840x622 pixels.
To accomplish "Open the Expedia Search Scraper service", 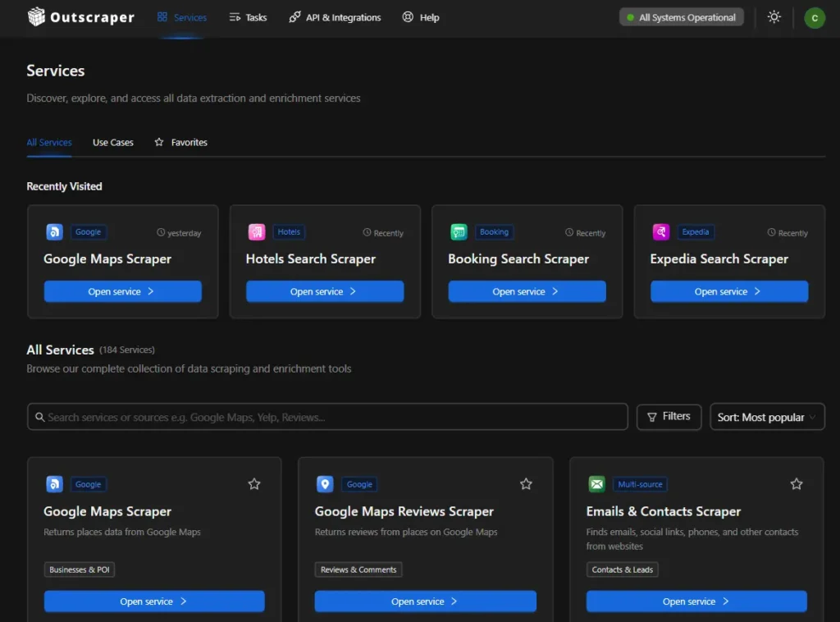I will pos(728,291).
